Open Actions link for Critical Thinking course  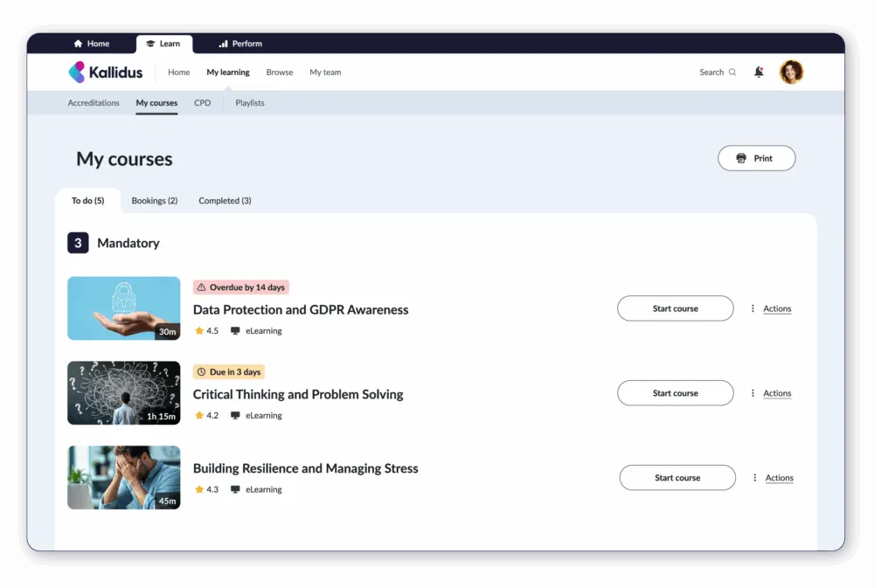coord(777,393)
